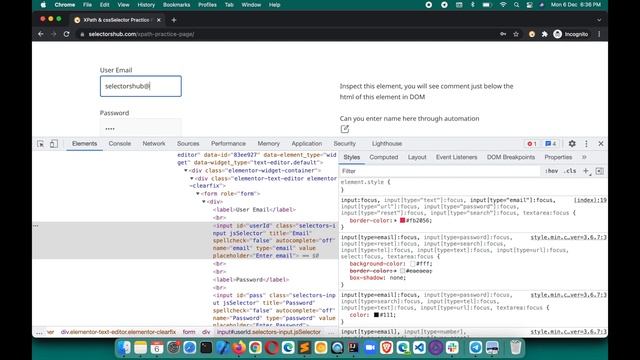
Task: Open the tab search chevron in Chrome
Action: pyautogui.click(x=599, y=20)
